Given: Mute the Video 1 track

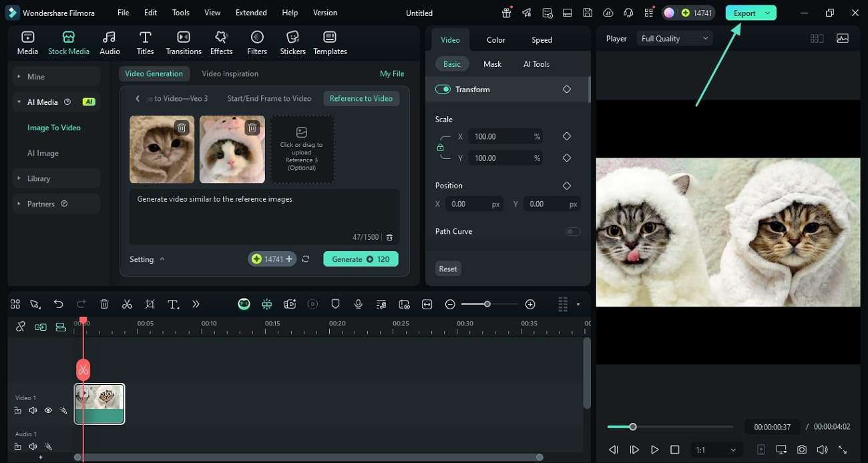Looking at the screenshot, I should (33, 410).
